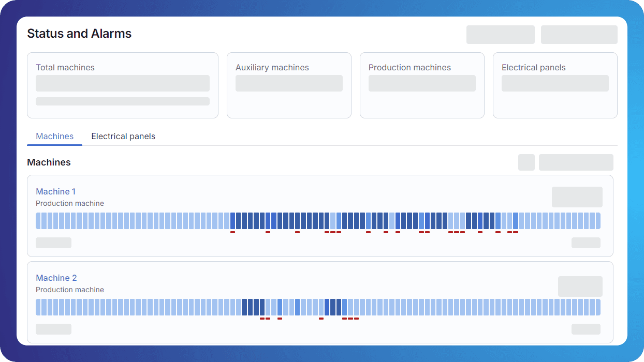Open the Machine 1 link
Image resolution: width=644 pixels, height=362 pixels.
(x=55, y=192)
